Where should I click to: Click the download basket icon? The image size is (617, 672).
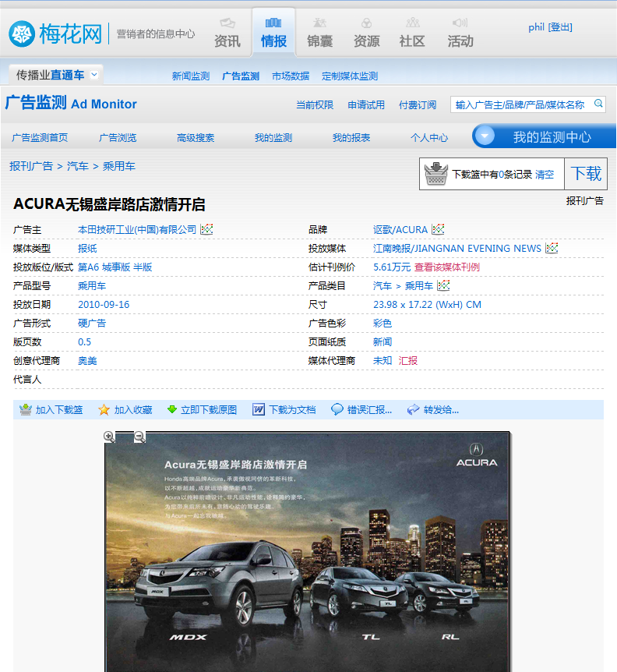coord(436,174)
